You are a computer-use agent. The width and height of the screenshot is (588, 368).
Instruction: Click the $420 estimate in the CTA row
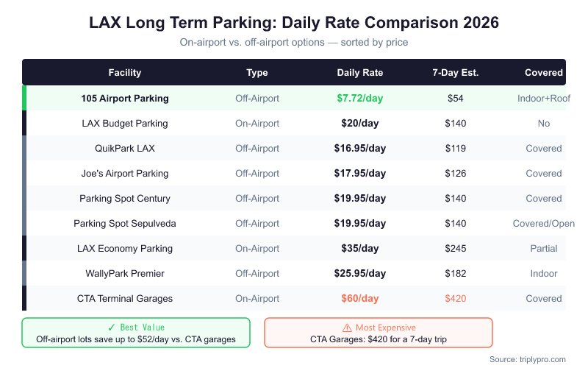[456, 298]
